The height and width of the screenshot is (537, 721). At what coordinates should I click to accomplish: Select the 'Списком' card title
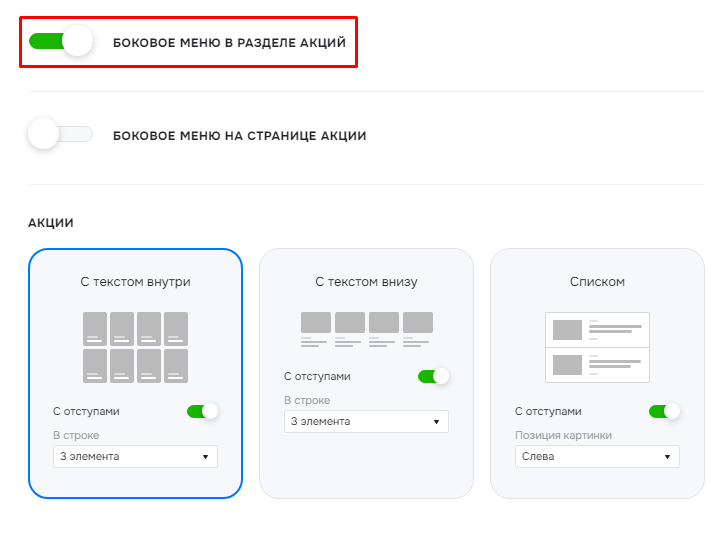pyautogui.click(x=597, y=281)
